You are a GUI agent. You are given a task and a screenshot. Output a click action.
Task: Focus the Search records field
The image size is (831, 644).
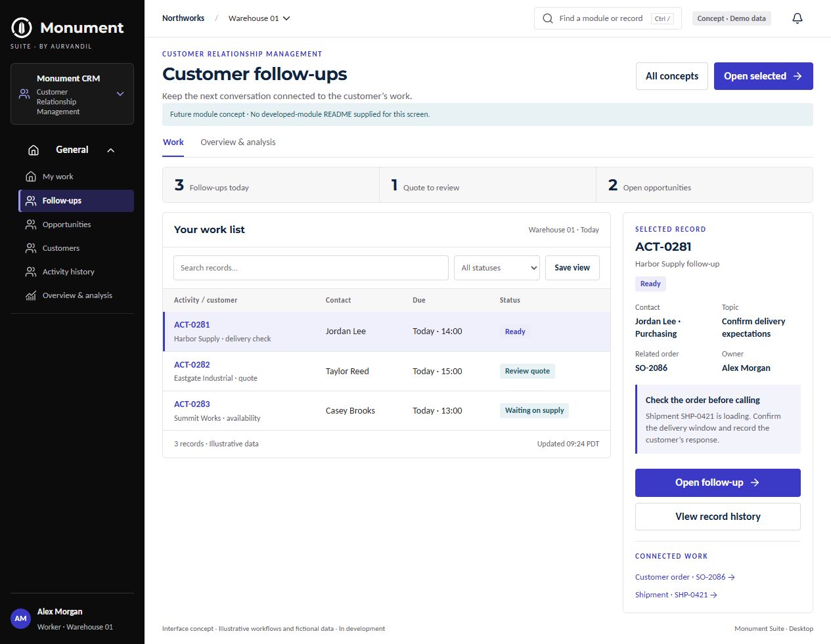pos(311,268)
